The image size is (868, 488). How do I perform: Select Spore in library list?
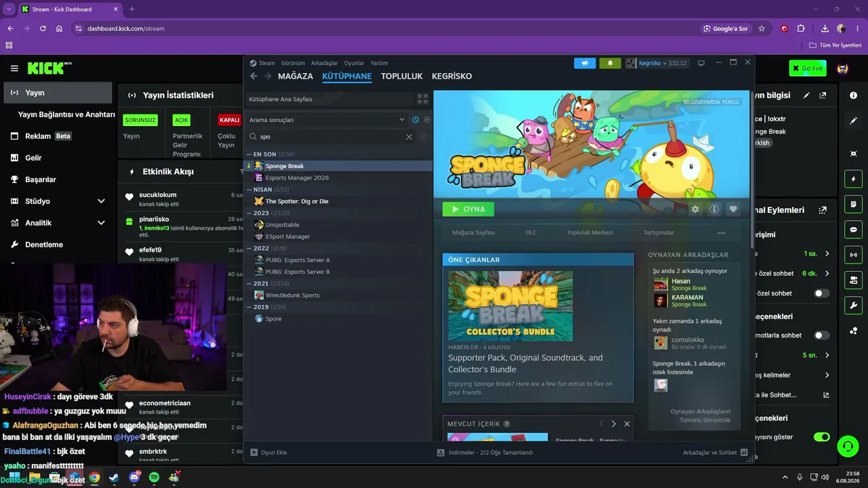pyautogui.click(x=273, y=319)
